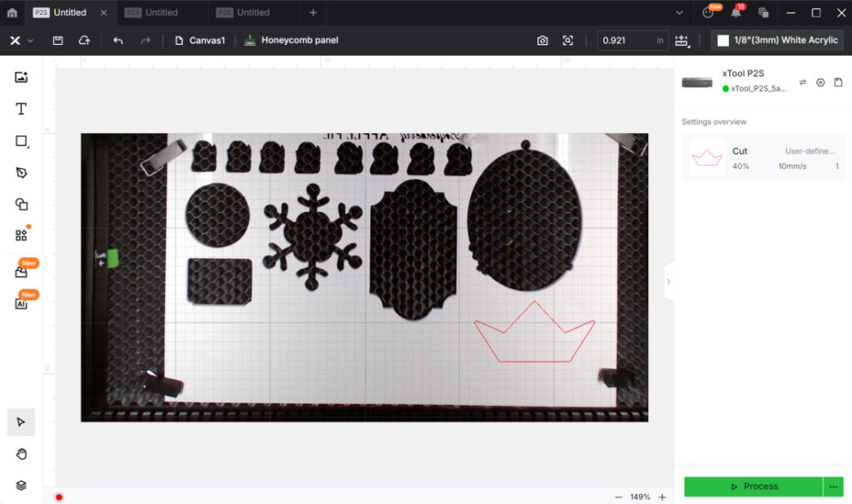Click the Undo arrow

(118, 40)
